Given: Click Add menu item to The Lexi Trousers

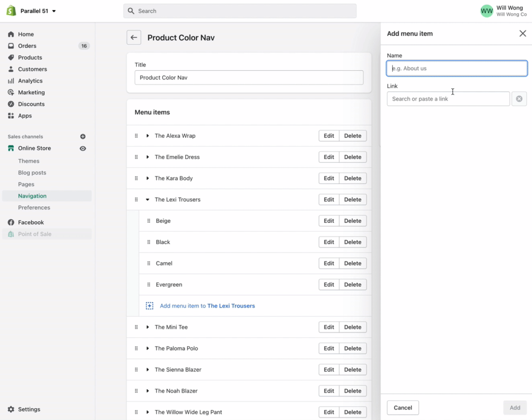Looking at the screenshot, I should pyautogui.click(x=207, y=306).
